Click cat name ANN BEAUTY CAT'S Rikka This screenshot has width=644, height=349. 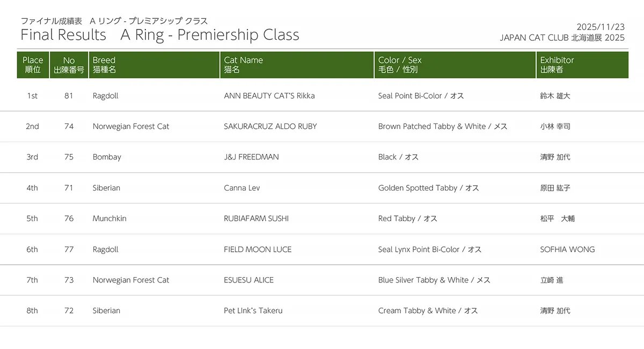(269, 96)
